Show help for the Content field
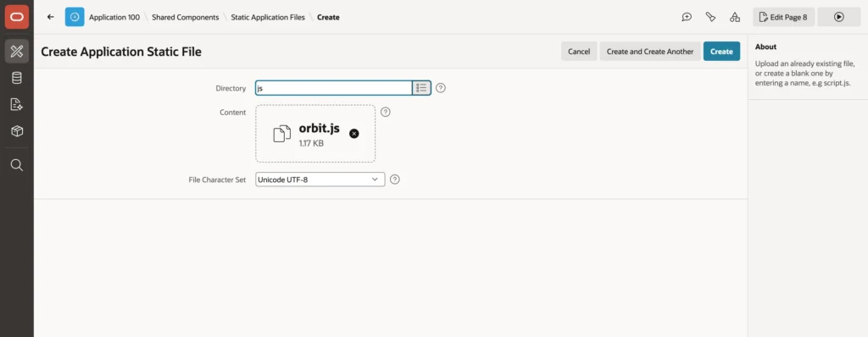Viewport: 868px width, 337px height. coord(386,112)
